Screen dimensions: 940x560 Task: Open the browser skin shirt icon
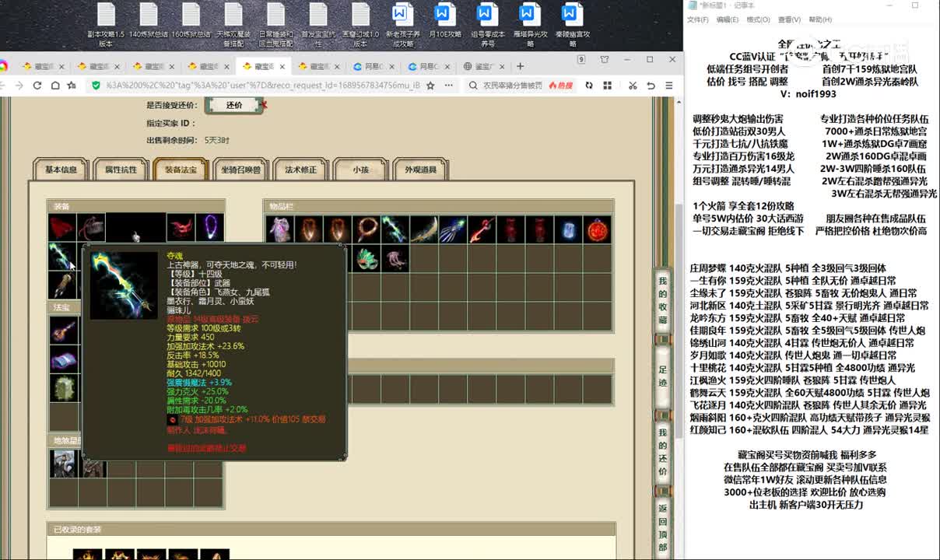(x=605, y=60)
